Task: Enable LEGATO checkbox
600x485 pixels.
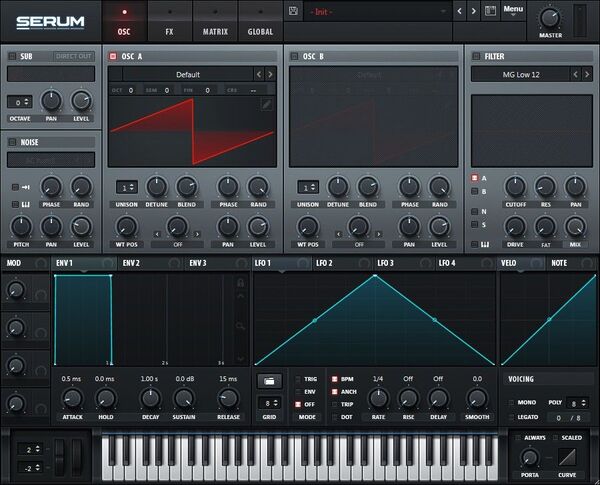Action: click(x=511, y=417)
